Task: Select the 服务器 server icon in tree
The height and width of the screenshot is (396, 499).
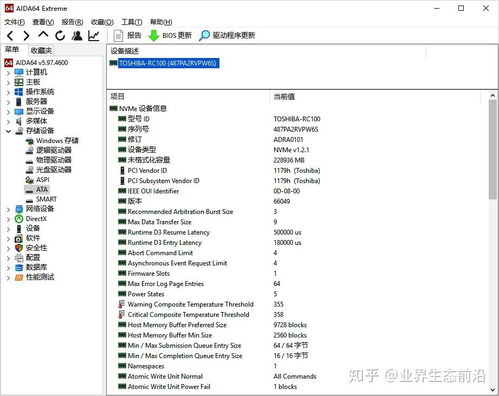Action: (19, 101)
